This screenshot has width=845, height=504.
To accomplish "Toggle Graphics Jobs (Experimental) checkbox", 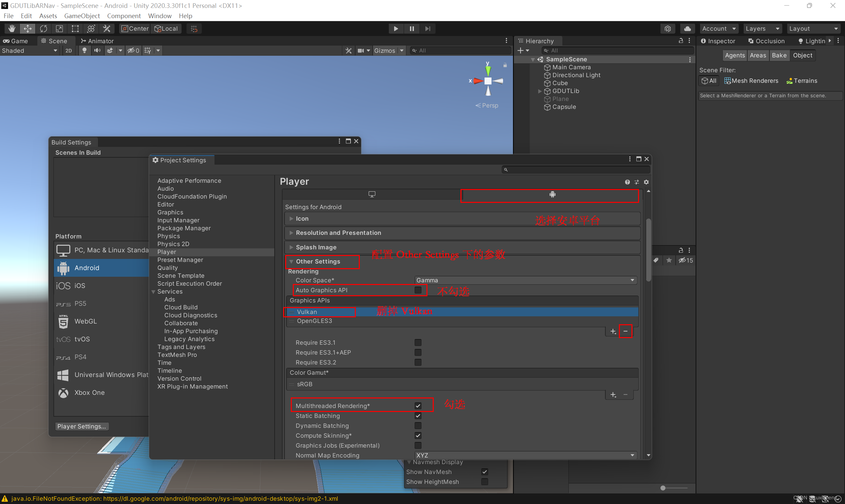I will click(418, 445).
